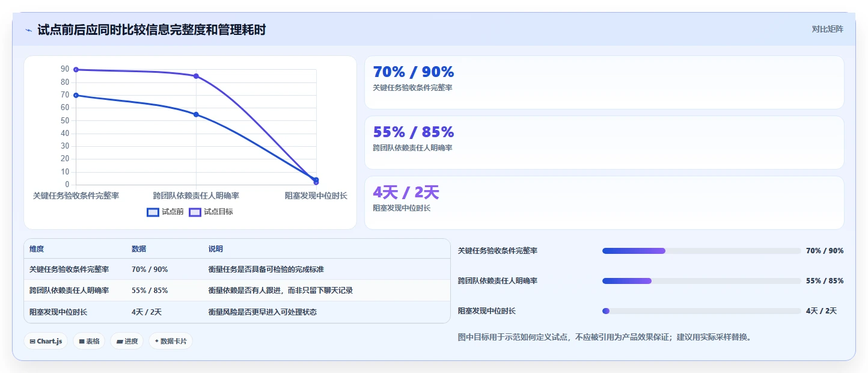Click the 55% / 85% data card value

click(x=414, y=132)
